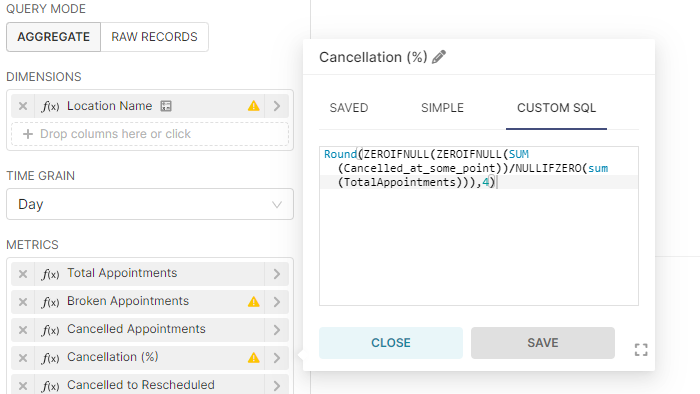The height and width of the screenshot is (394, 700).
Task: Edit the Cancellation (%) metric title pencil icon
Action: click(x=439, y=57)
